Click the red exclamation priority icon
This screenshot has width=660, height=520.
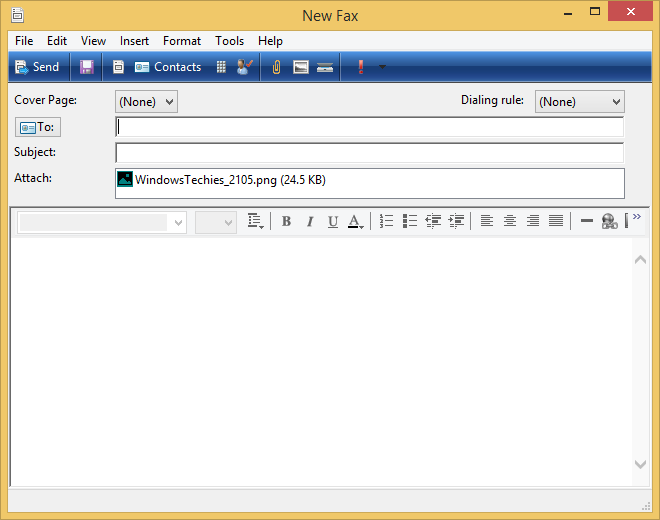tap(360, 67)
